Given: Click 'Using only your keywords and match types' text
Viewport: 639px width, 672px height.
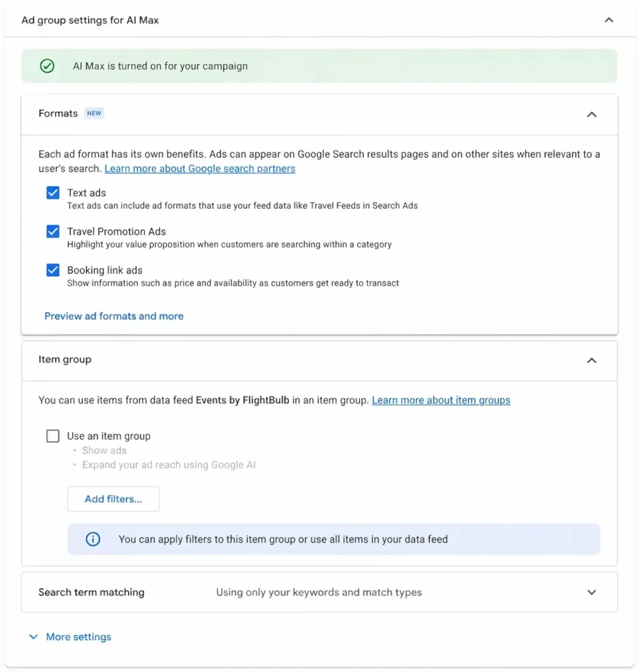Looking at the screenshot, I should 319,592.
